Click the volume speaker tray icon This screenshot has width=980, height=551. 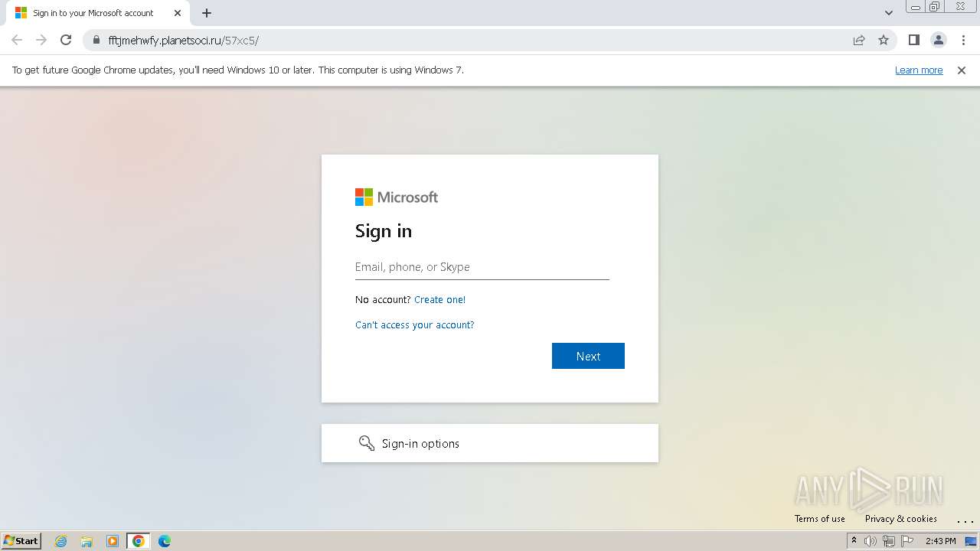[871, 541]
